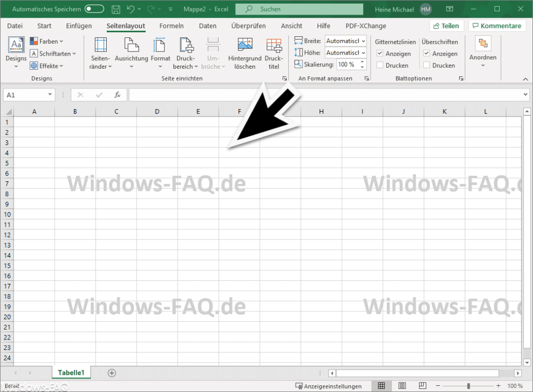Open the Effekte theme effects menu
The image size is (533, 392).
pyautogui.click(x=46, y=66)
